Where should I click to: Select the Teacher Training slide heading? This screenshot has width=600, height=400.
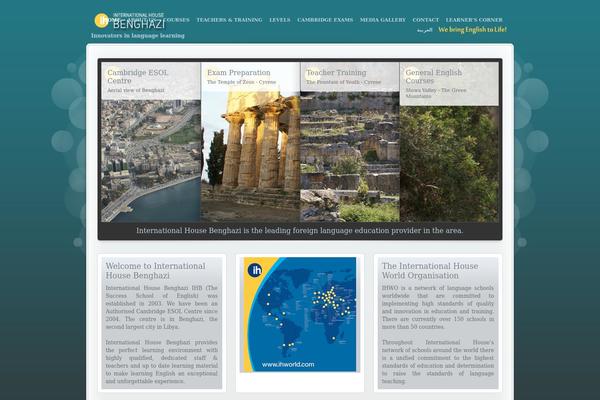pyautogui.click(x=336, y=72)
